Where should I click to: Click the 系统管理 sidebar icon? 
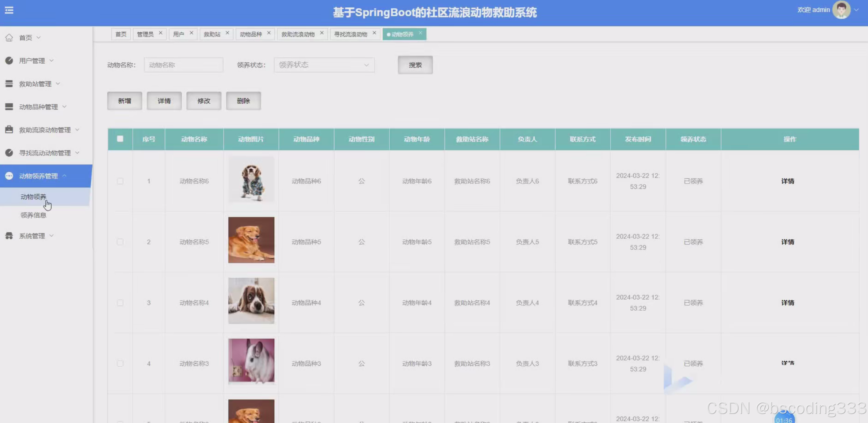click(x=9, y=235)
